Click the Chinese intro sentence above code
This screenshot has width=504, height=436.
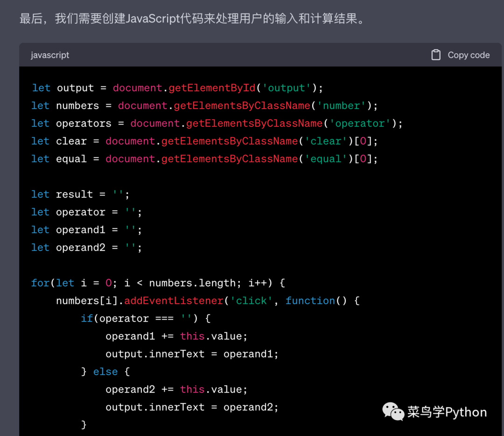click(191, 19)
